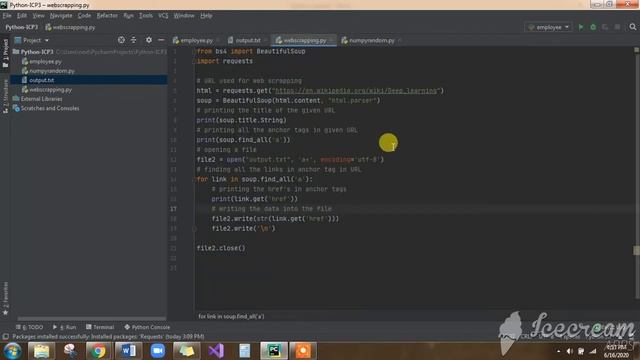The image size is (640, 360).
Task: Open the VCS menu
Action: point(163,16)
